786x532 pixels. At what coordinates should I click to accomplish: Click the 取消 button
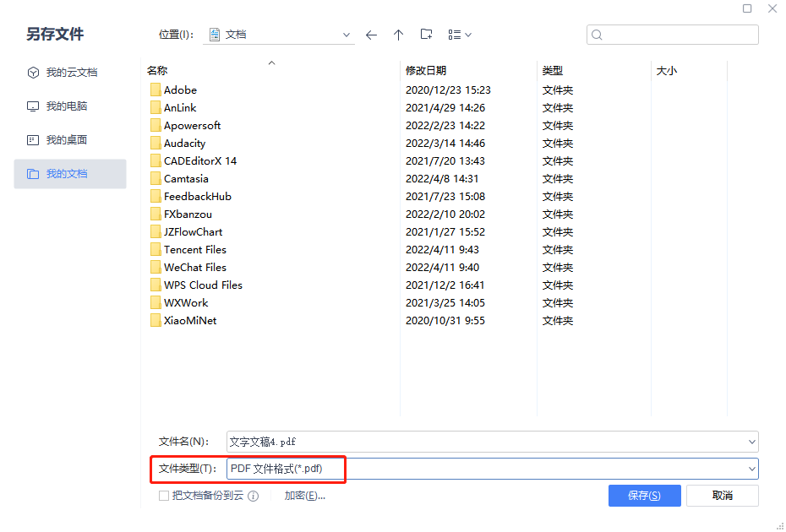click(722, 496)
